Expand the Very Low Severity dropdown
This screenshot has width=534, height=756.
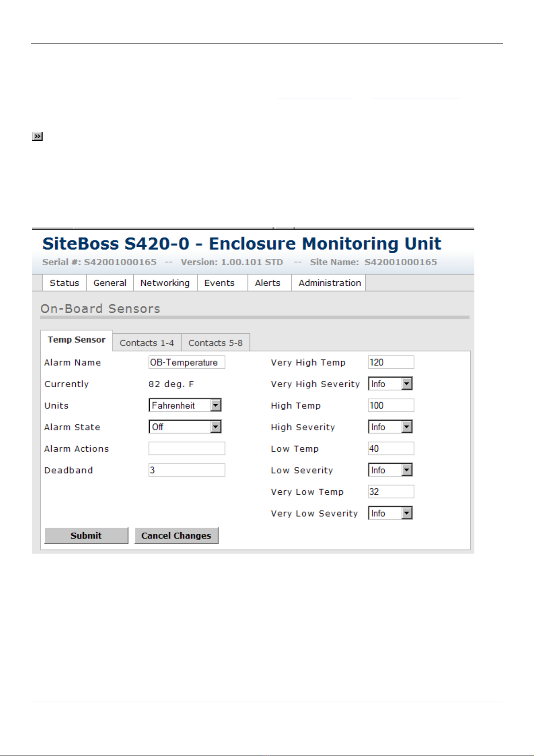coord(391,513)
